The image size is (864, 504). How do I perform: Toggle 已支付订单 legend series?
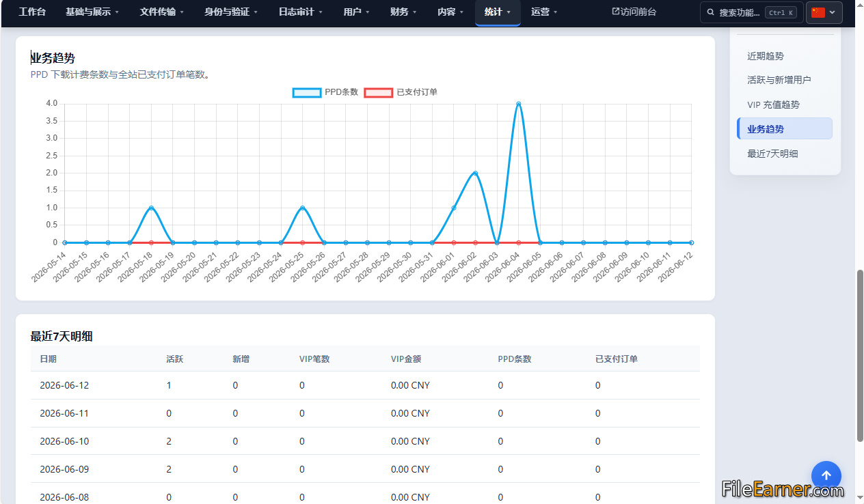(401, 92)
